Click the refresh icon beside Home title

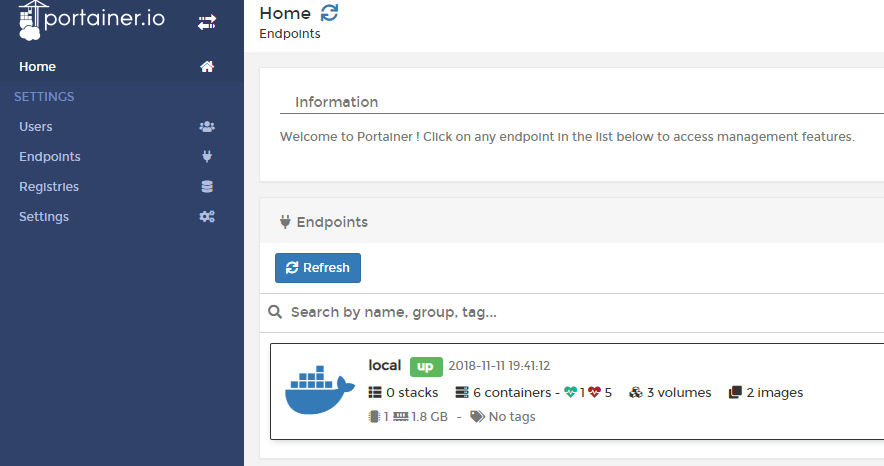[329, 13]
